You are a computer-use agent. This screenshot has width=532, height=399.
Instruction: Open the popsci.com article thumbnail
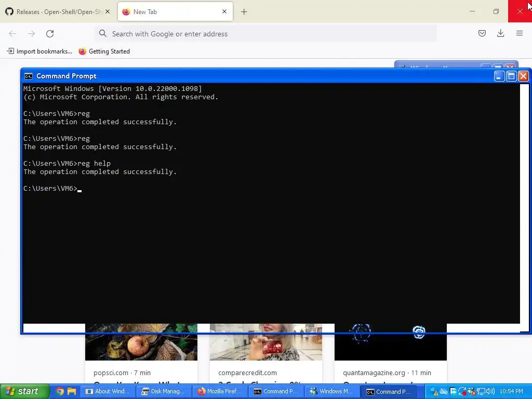pyautogui.click(x=141, y=342)
